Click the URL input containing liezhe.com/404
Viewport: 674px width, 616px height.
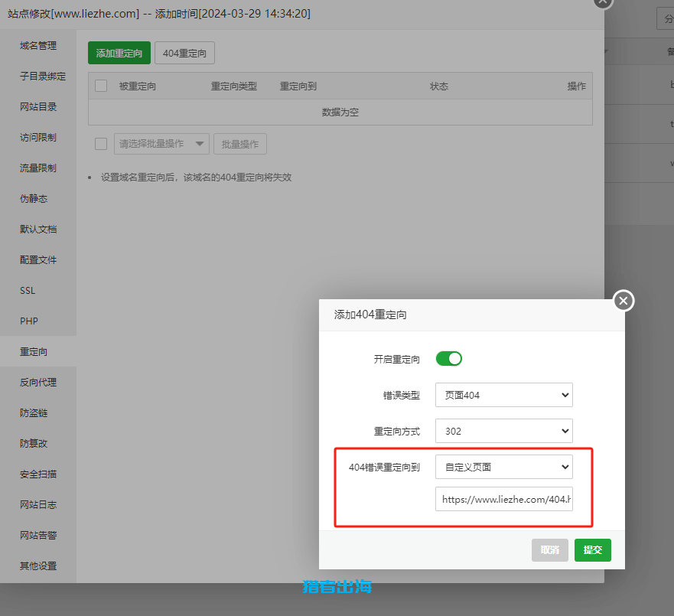503,498
